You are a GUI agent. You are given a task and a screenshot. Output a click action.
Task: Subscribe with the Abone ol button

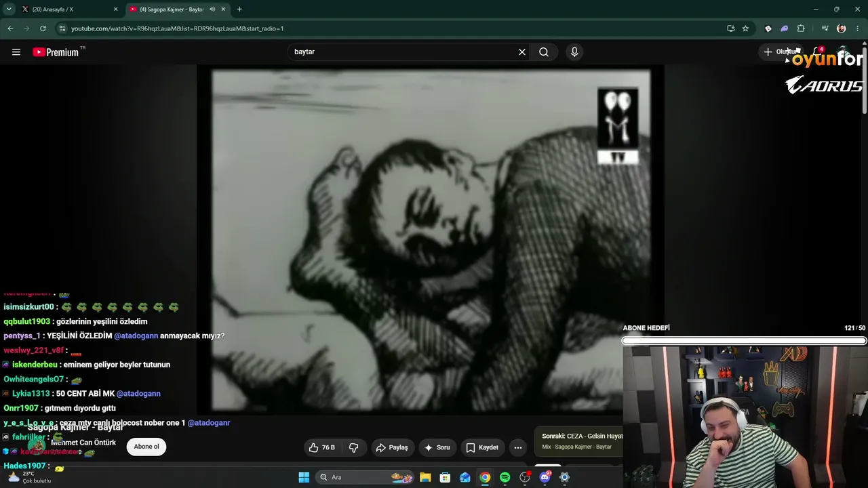(x=146, y=447)
